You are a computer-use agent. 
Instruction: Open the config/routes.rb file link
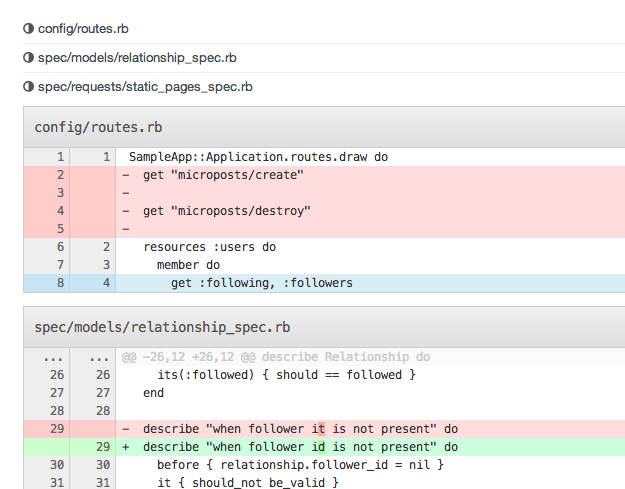83,29
